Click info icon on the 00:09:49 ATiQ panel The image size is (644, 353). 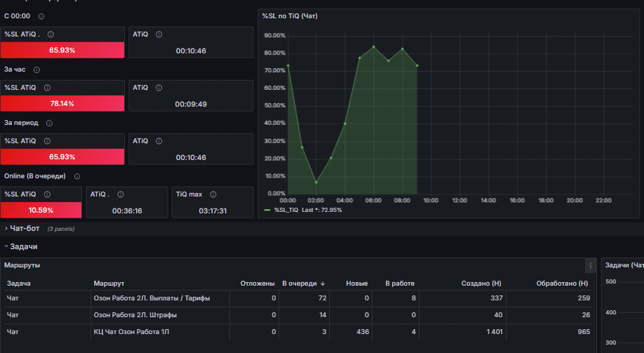point(159,88)
